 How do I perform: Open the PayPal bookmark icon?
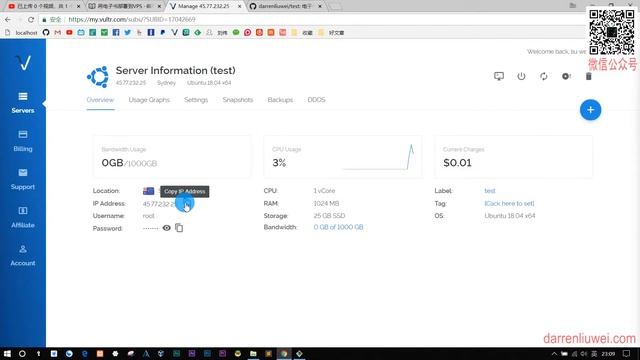[x=162, y=32]
